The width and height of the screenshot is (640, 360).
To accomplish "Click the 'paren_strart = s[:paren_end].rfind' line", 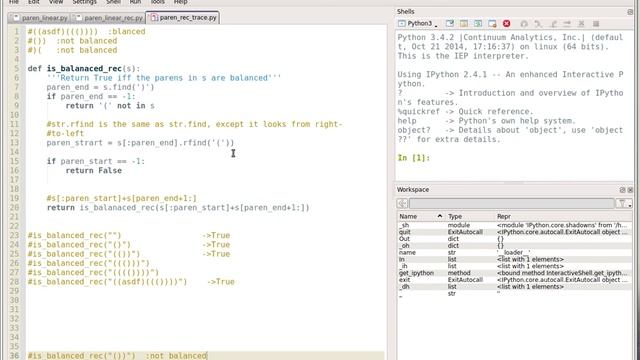I will pyautogui.click(x=140, y=143).
